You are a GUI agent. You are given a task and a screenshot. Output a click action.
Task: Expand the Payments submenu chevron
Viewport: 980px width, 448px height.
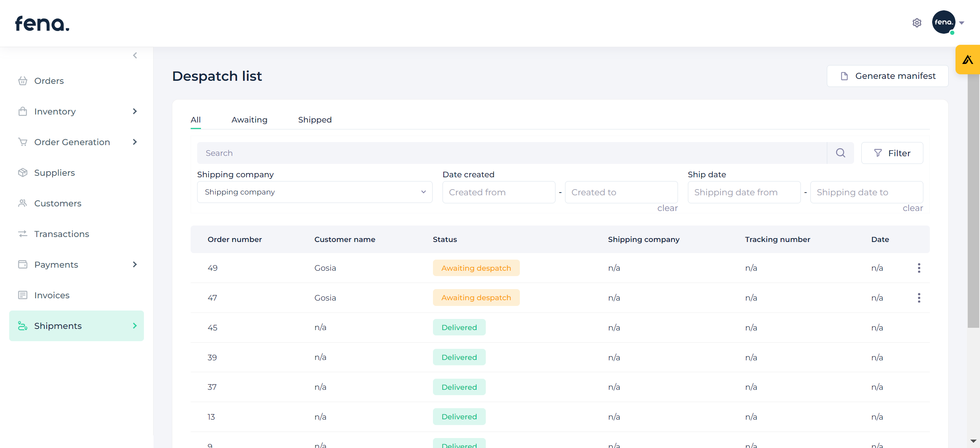[135, 265]
